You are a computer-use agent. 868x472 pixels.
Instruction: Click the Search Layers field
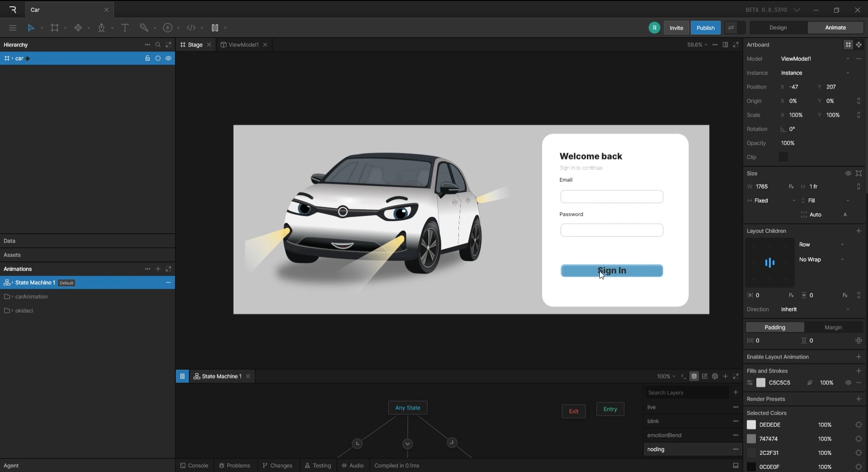pyautogui.click(x=686, y=392)
